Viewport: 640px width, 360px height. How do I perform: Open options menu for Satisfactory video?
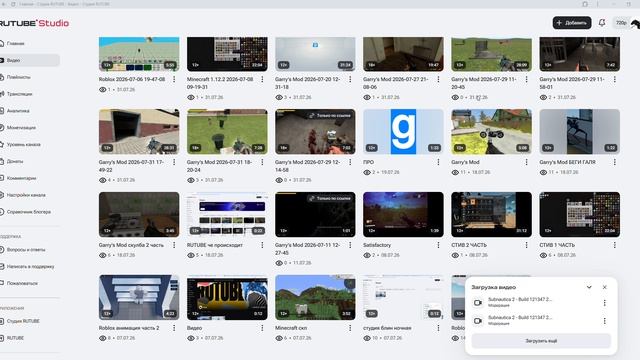(438, 245)
